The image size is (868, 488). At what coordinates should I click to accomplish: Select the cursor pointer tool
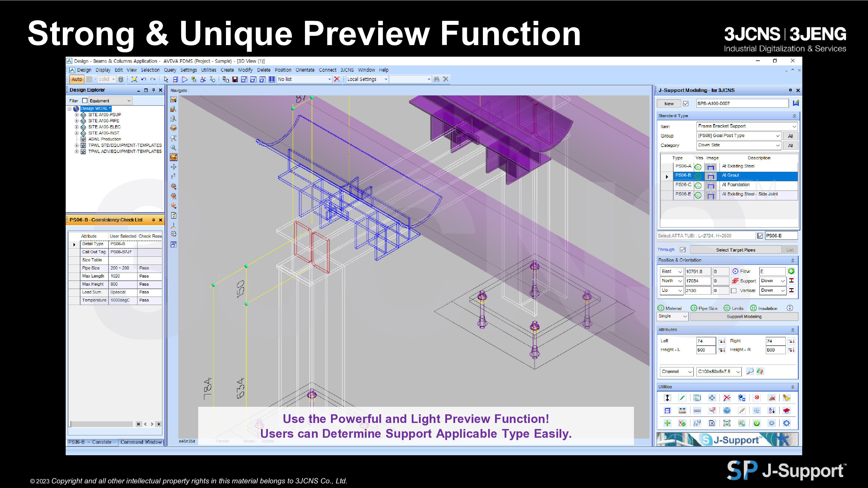166,80
